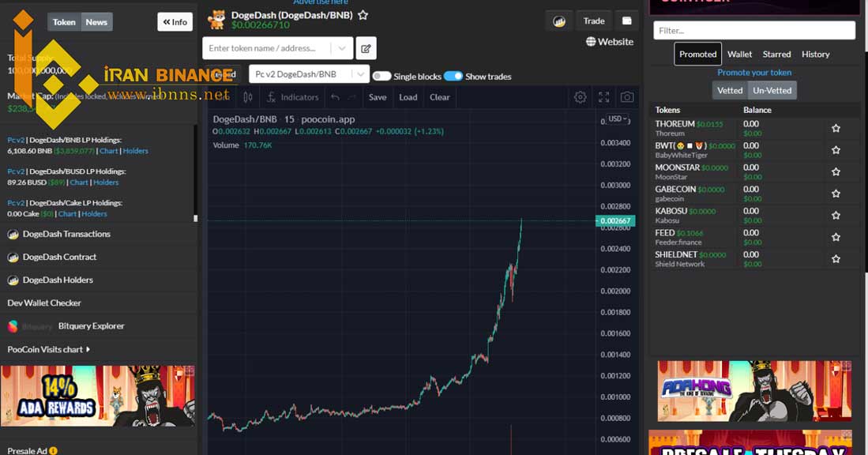
Task: Open the Indicators menu
Action: (x=293, y=97)
